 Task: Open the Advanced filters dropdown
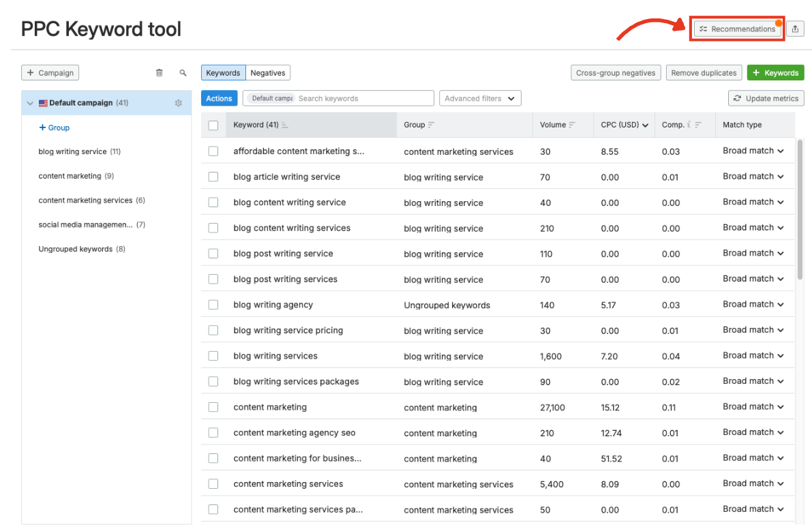[480, 97]
